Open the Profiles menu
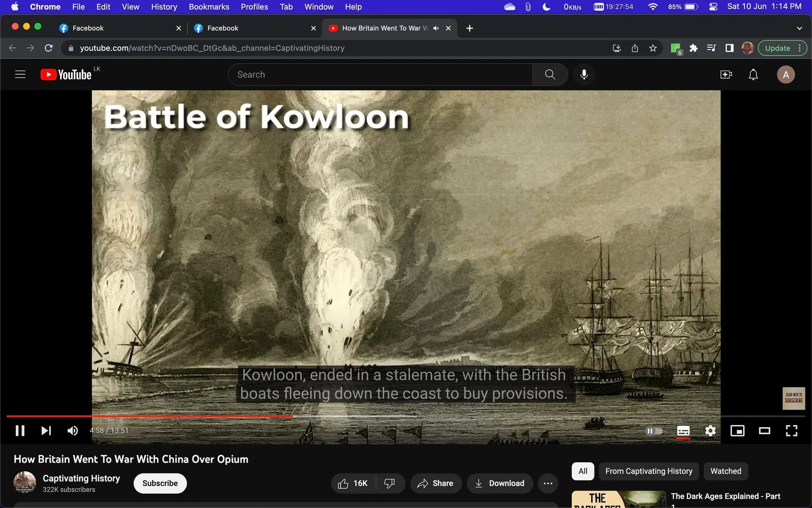The width and height of the screenshot is (812, 508). tap(254, 7)
